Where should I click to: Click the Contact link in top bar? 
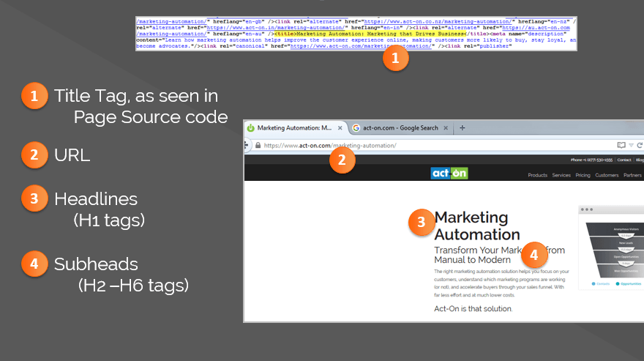pos(624,160)
